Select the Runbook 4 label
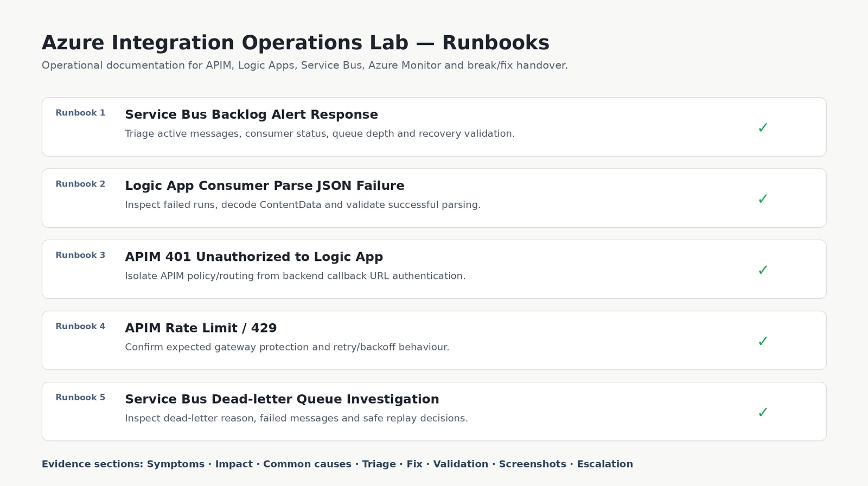This screenshot has height=486, width=868. pos(80,326)
